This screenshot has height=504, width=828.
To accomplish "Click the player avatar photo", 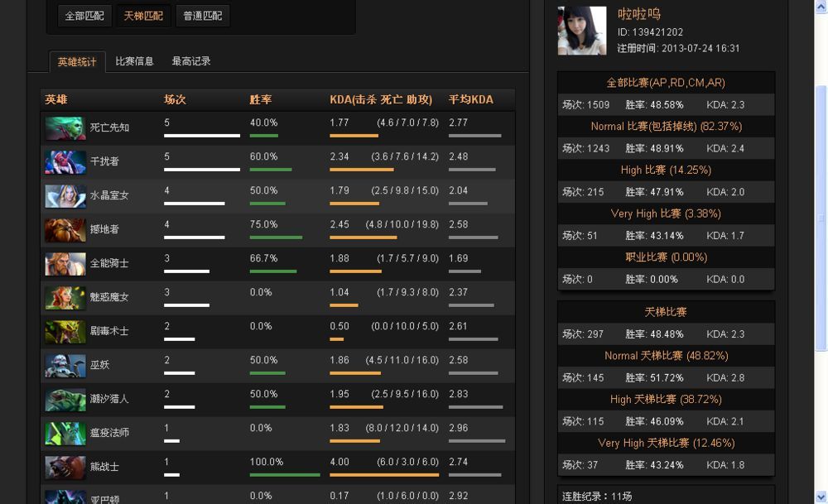I will pos(582,31).
